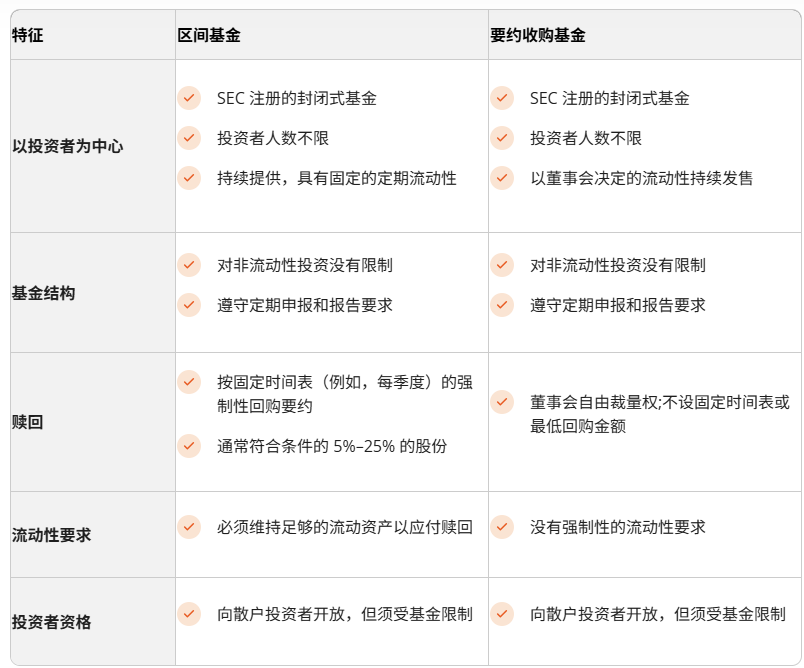
Task: Click checkmark beside 区间基金 向散户投资者开放
Action: tap(189, 614)
